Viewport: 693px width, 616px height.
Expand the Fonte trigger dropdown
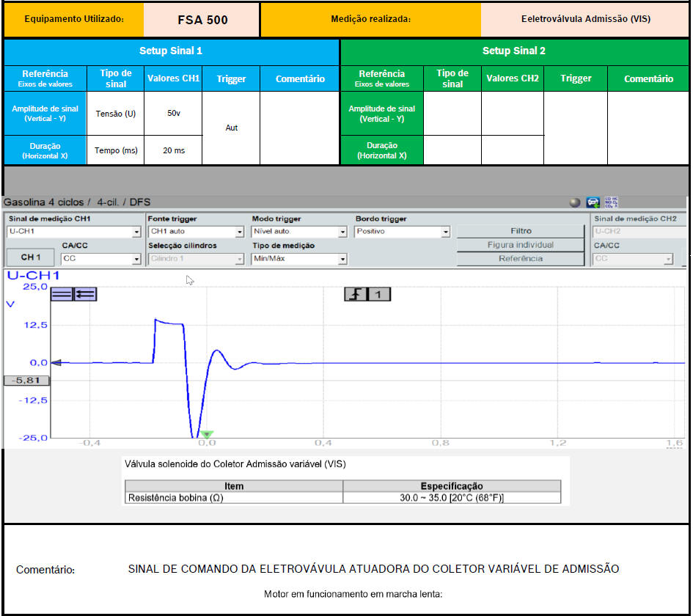tap(239, 232)
